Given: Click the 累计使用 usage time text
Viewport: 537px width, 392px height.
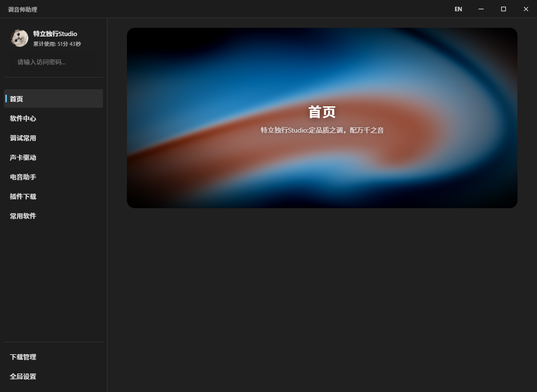Looking at the screenshot, I should click(57, 44).
